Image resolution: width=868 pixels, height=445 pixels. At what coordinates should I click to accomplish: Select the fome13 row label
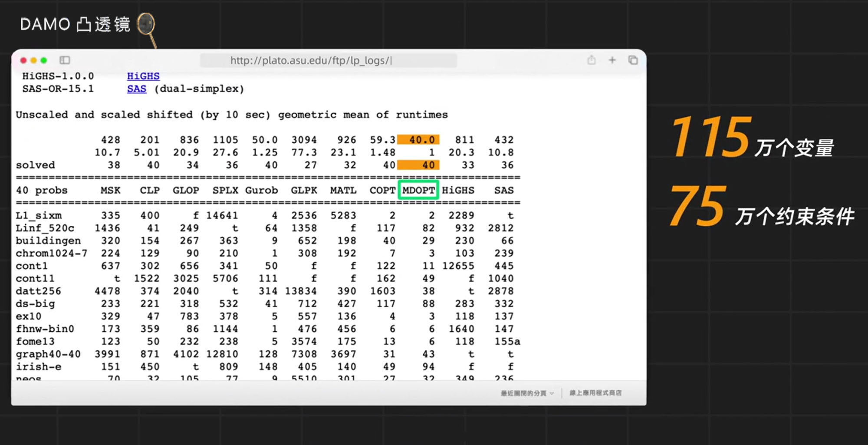(x=35, y=341)
